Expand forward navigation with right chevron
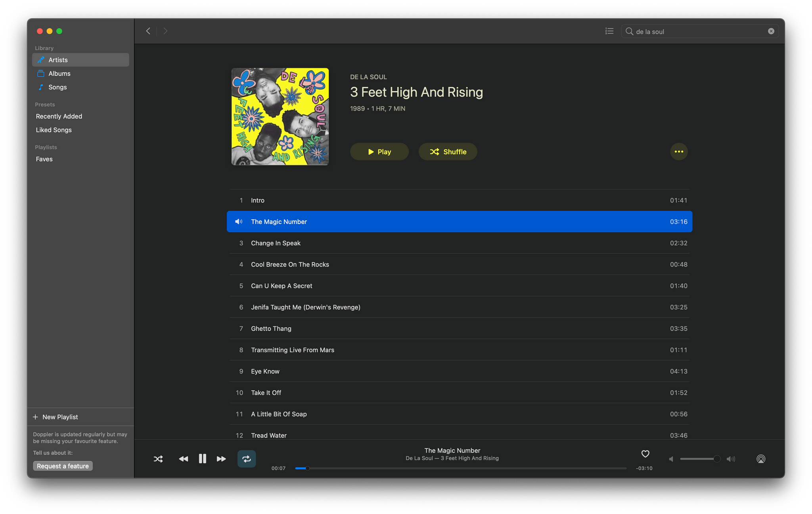 point(166,31)
